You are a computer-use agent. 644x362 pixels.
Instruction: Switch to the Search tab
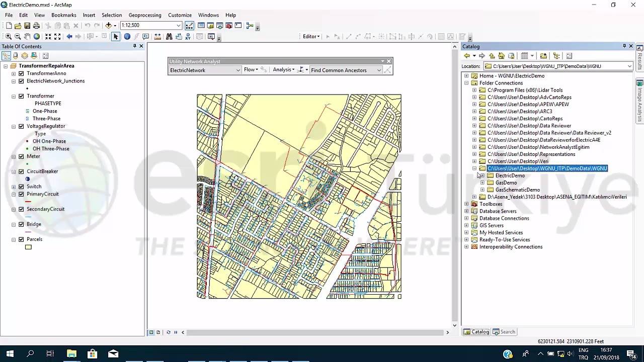coord(504,332)
